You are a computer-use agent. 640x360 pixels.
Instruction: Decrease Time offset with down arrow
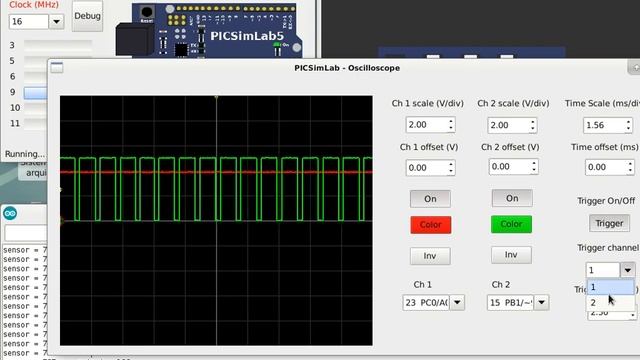(x=631, y=171)
